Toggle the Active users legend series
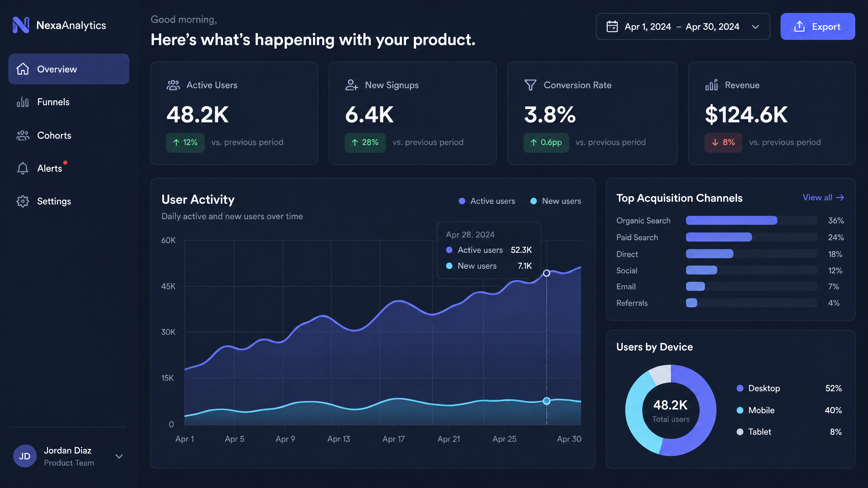This screenshot has height=488, width=868. 487,201
